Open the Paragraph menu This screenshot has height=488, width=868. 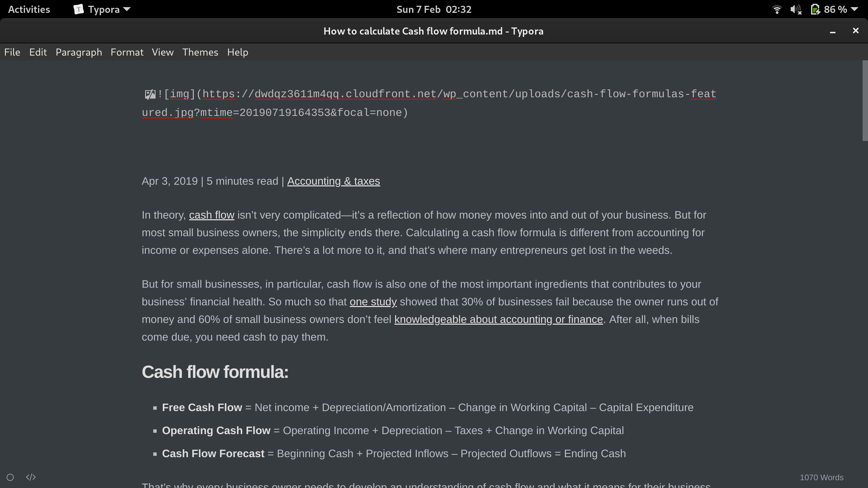click(79, 52)
